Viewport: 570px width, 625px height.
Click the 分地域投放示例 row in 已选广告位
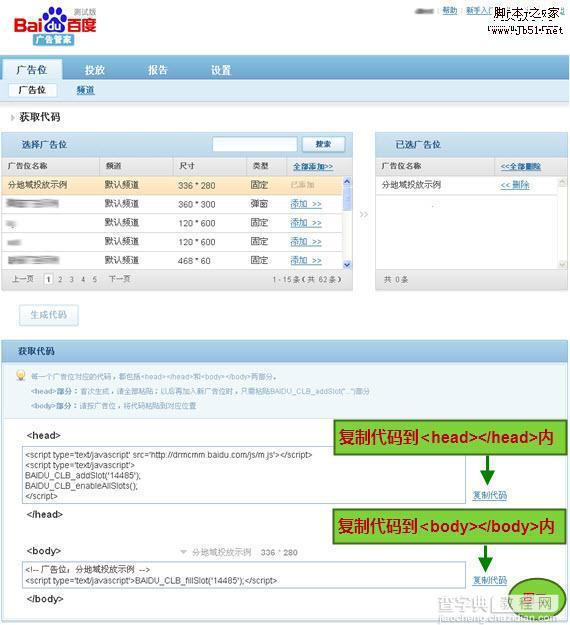click(466, 185)
